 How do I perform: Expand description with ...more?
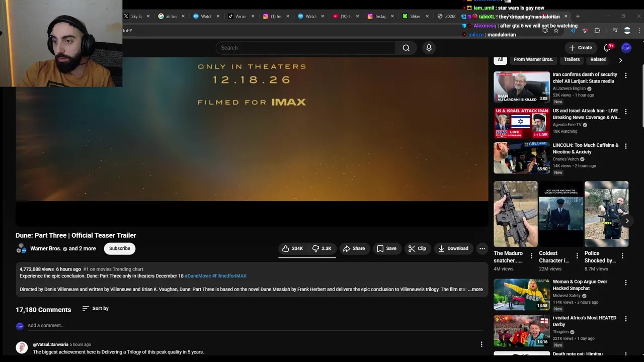click(475, 290)
